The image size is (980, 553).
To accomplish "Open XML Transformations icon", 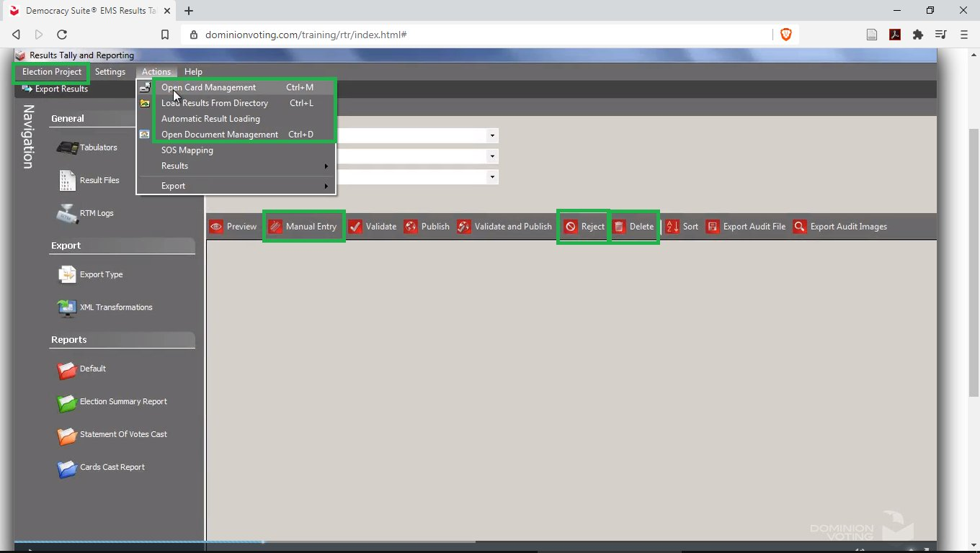I will (67, 307).
